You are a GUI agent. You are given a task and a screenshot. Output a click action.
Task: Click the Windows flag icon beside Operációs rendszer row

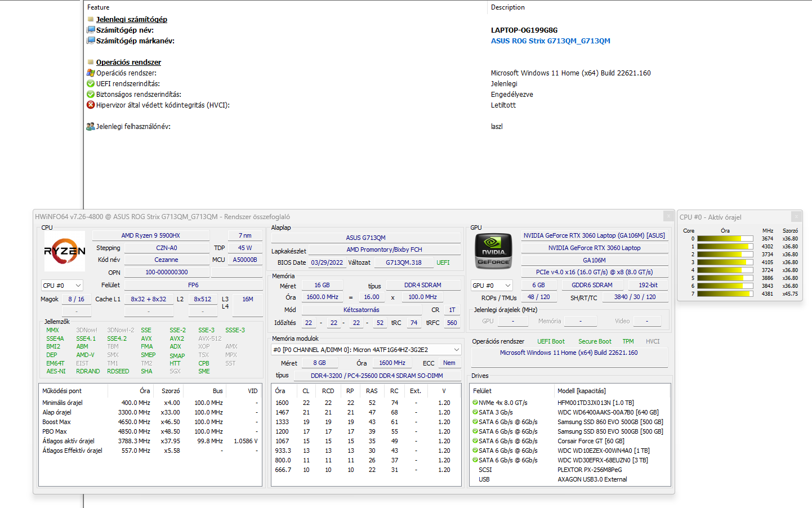(x=91, y=73)
